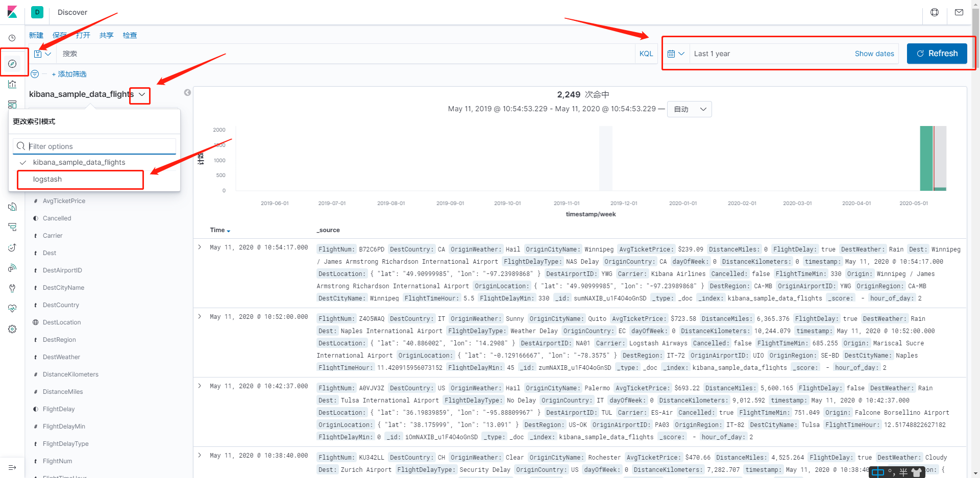Image resolution: width=980 pixels, height=478 pixels.
Task: Select the logstash index pattern
Action: pyautogui.click(x=94, y=179)
